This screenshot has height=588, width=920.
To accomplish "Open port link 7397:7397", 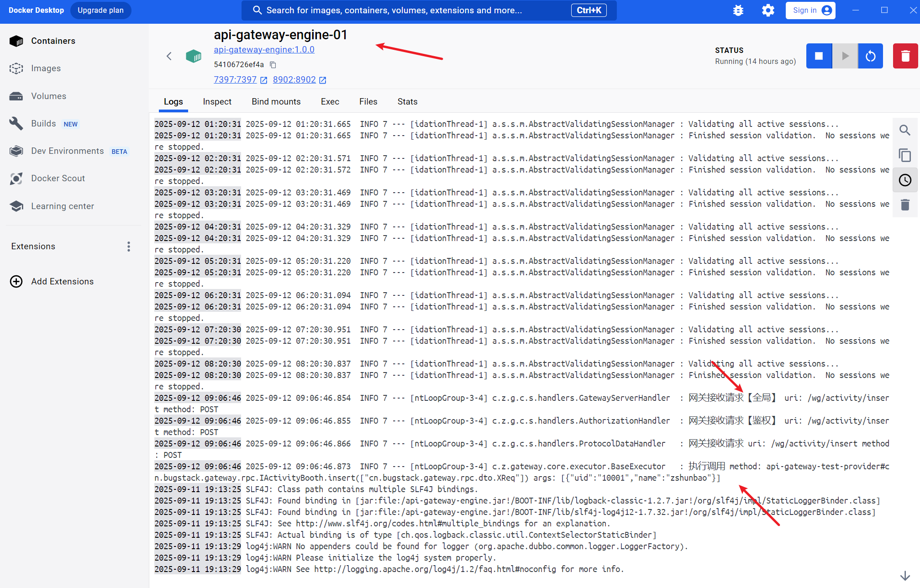I will [235, 80].
